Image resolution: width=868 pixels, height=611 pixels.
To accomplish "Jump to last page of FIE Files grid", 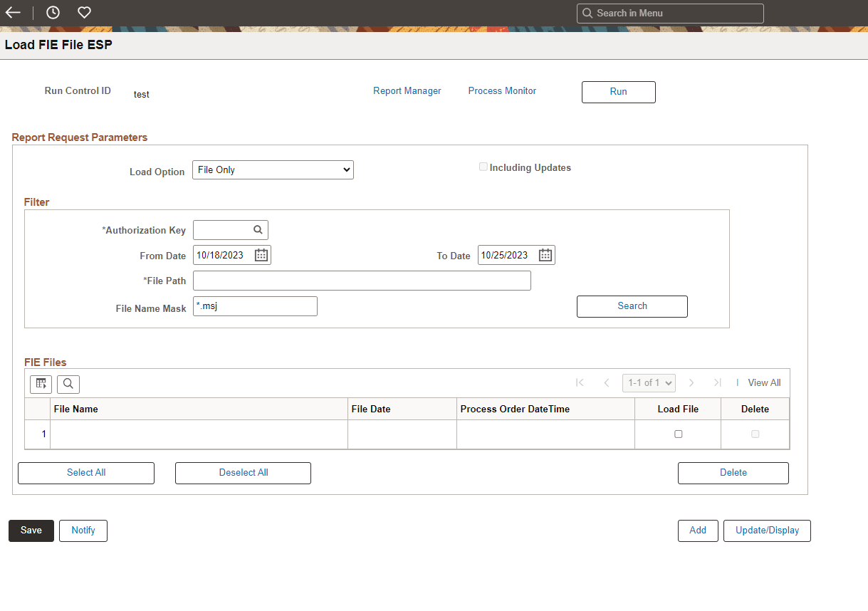I will click(717, 382).
